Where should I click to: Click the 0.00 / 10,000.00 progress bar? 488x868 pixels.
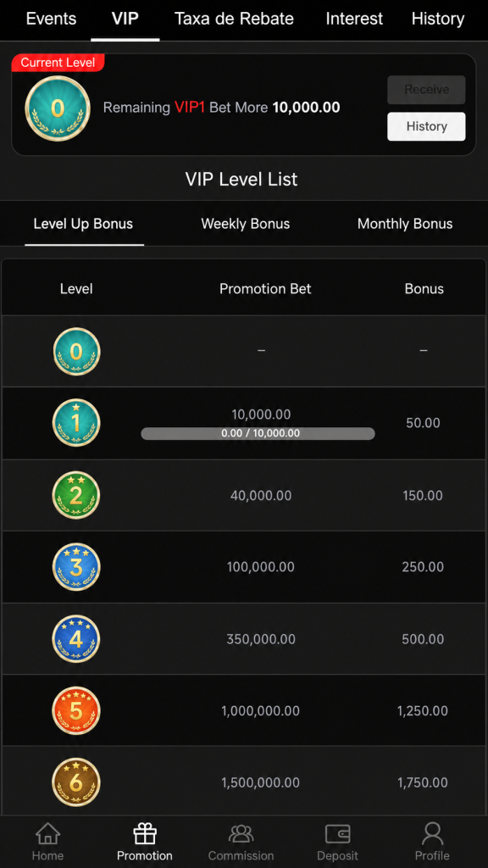point(258,433)
